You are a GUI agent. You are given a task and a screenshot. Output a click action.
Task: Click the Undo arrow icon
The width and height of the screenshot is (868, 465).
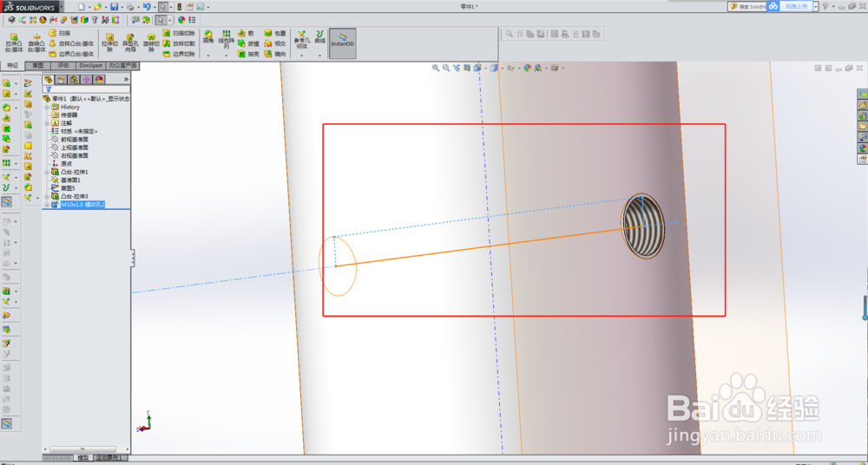pyautogui.click(x=146, y=7)
